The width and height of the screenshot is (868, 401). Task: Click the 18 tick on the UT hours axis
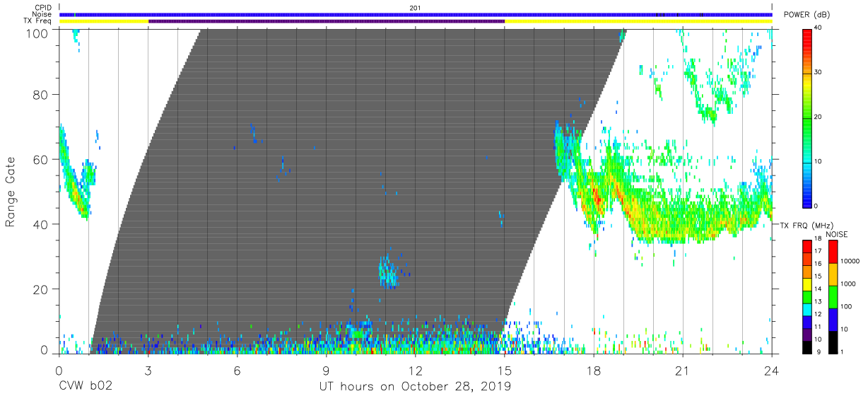tap(594, 370)
